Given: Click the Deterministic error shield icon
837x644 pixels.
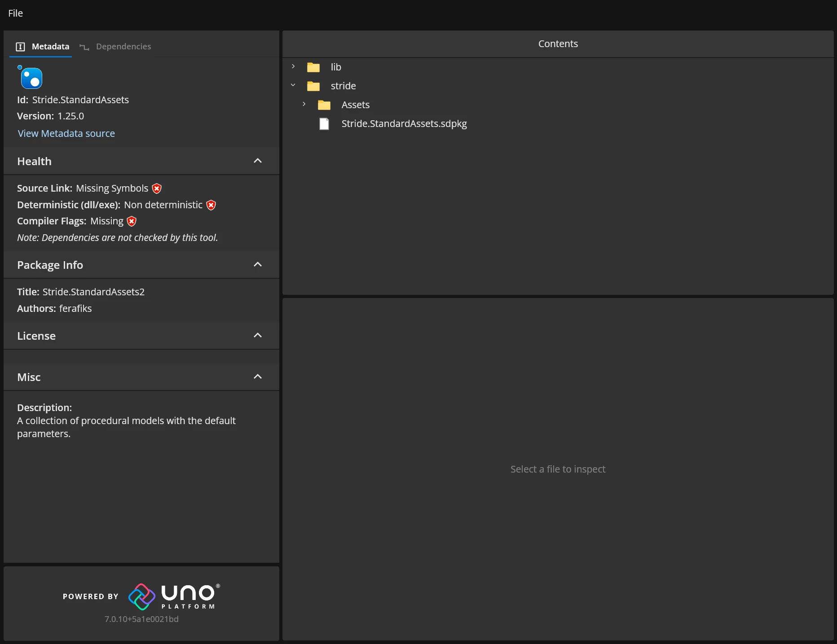Looking at the screenshot, I should (211, 205).
